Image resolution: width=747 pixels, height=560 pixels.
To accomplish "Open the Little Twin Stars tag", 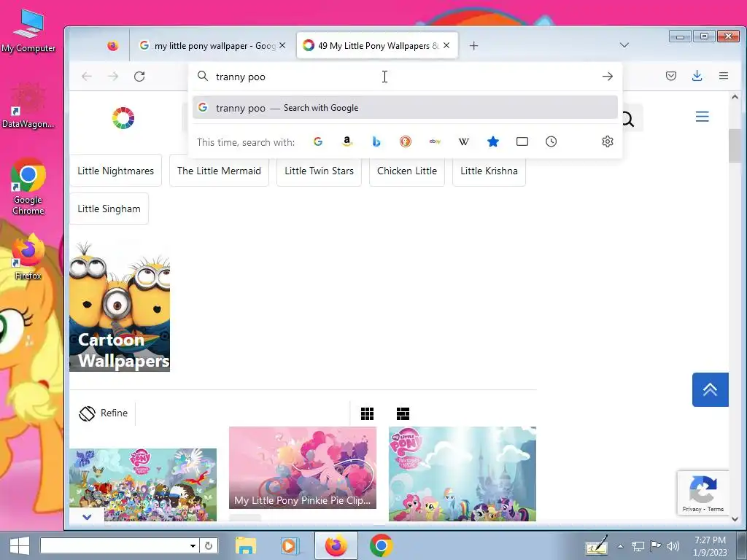I will (x=320, y=171).
